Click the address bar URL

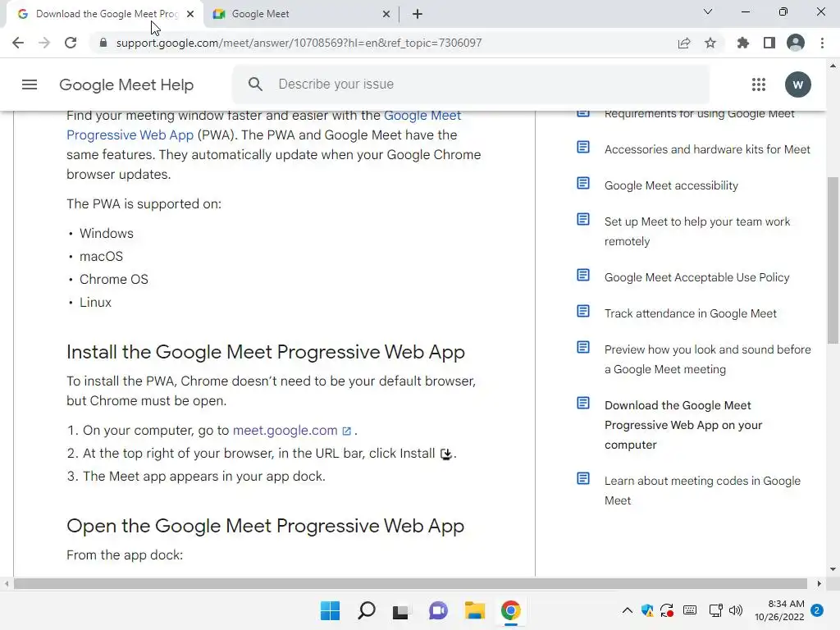(x=299, y=43)
